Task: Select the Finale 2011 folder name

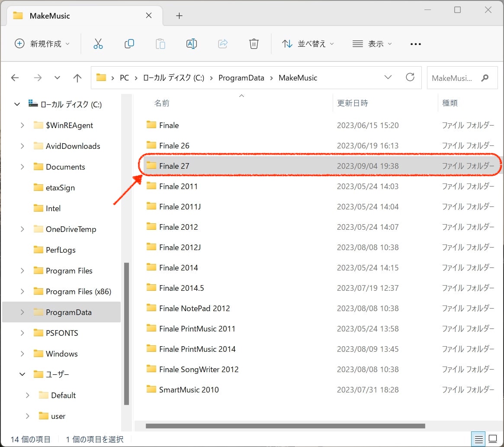Action: [x=178, y=186]
